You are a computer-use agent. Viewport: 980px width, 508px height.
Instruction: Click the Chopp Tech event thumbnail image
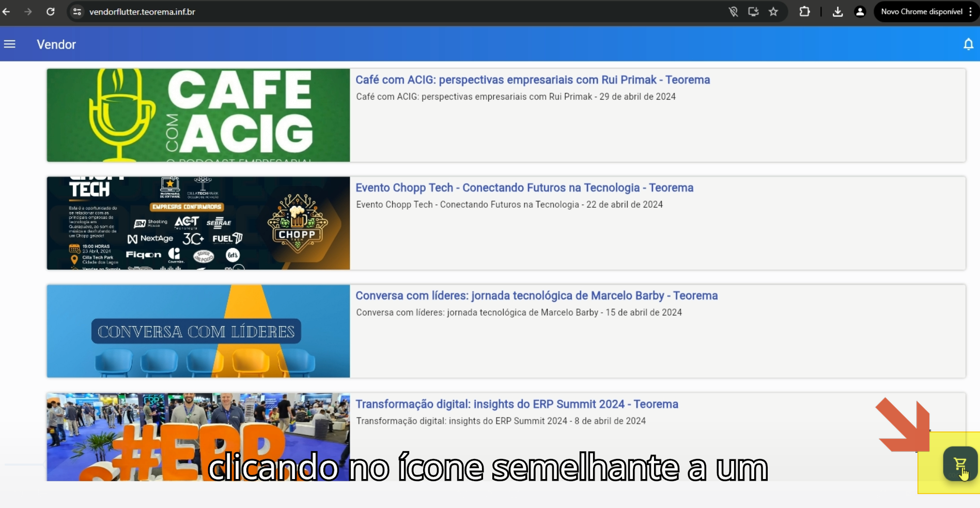coord(198,223)
